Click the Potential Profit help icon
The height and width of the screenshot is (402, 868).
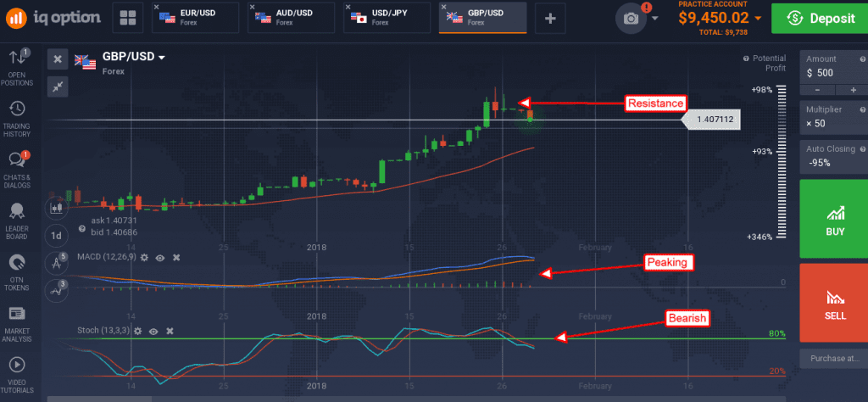click(746, 59)
